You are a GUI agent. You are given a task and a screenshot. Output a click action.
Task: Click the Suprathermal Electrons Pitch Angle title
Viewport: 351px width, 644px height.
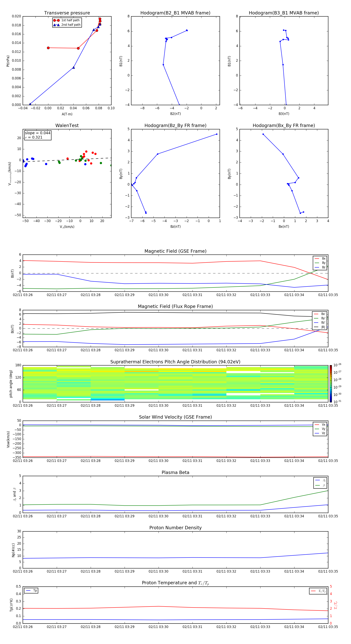175,362
